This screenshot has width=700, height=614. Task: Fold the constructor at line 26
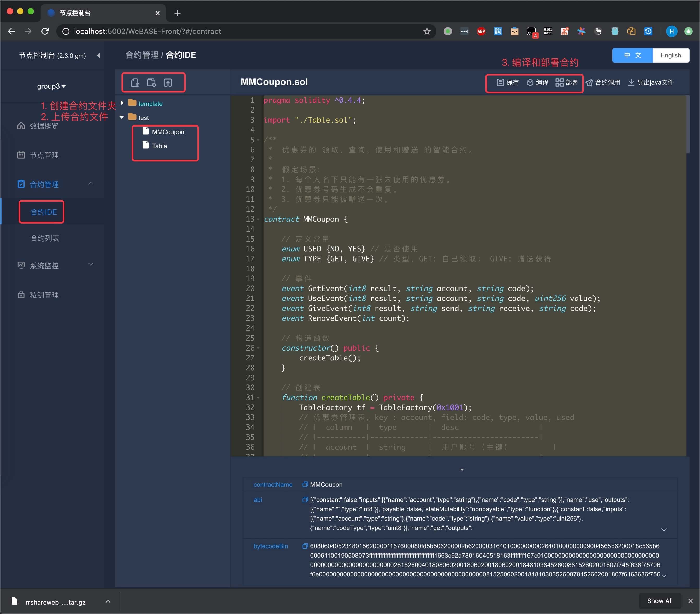point(258,348)
